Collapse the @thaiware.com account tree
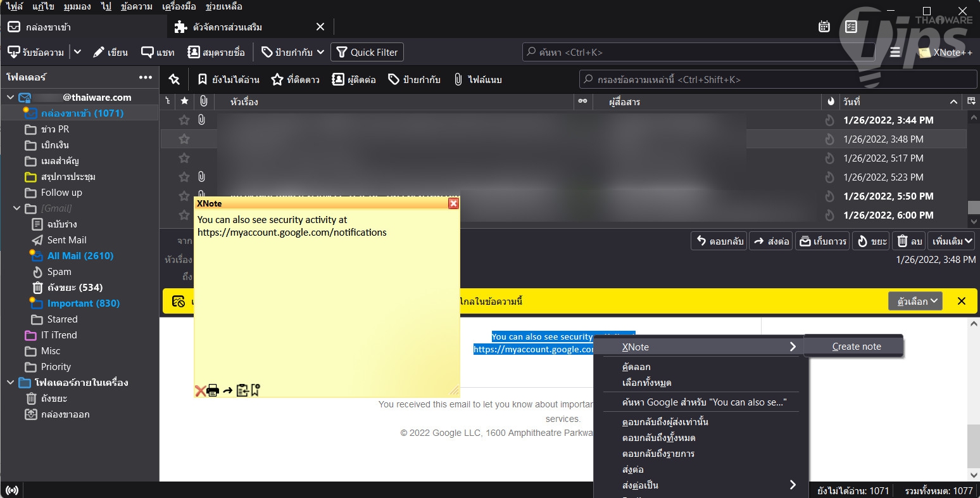This screenshot has height=498, width=980. pyautogui.click(x=10, y=98)
